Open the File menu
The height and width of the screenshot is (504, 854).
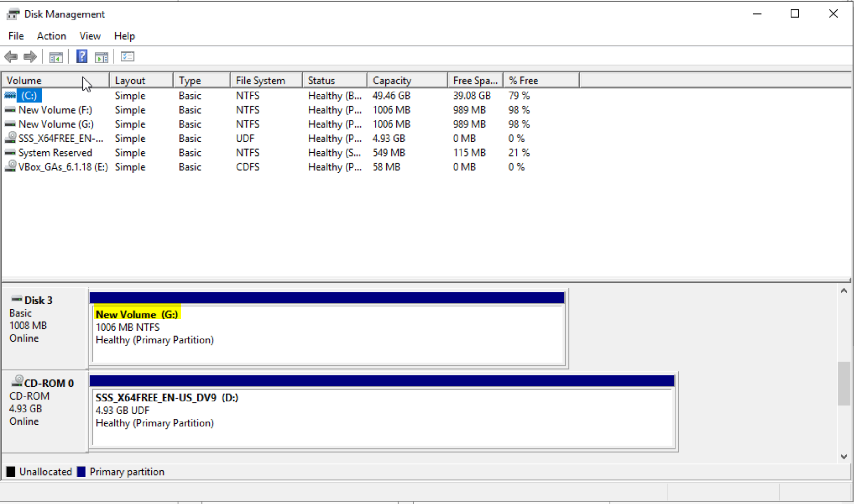[16, 36]
